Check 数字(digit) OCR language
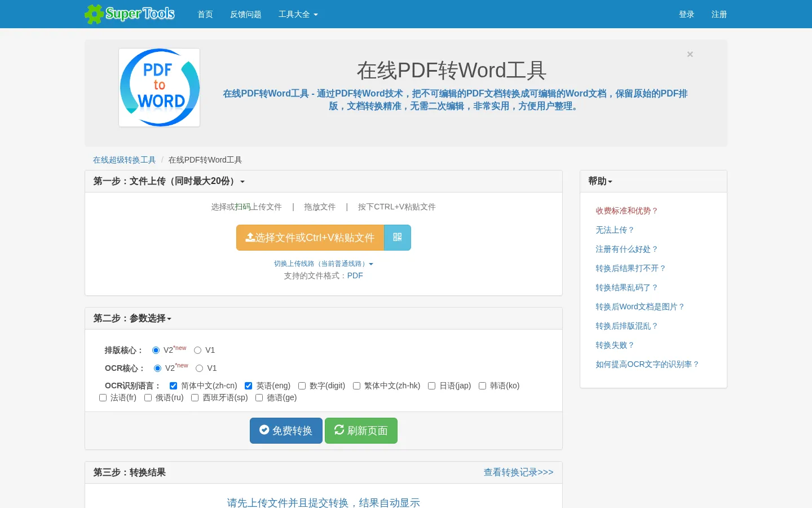Screen dimensions: 812x508 [x=302, y=386]
